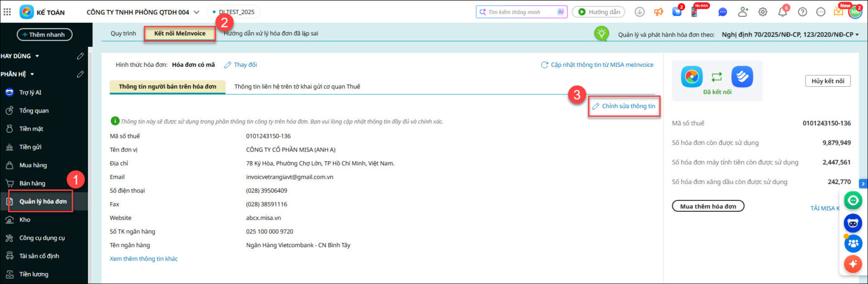Open the settings gear icon
The image size is (868, 284).
[x=763, y=12]
